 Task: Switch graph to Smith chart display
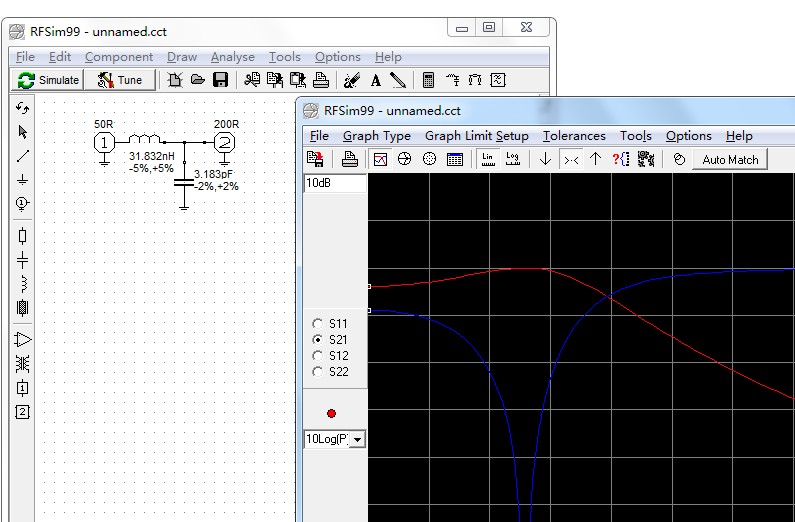[x=404, y=159]
